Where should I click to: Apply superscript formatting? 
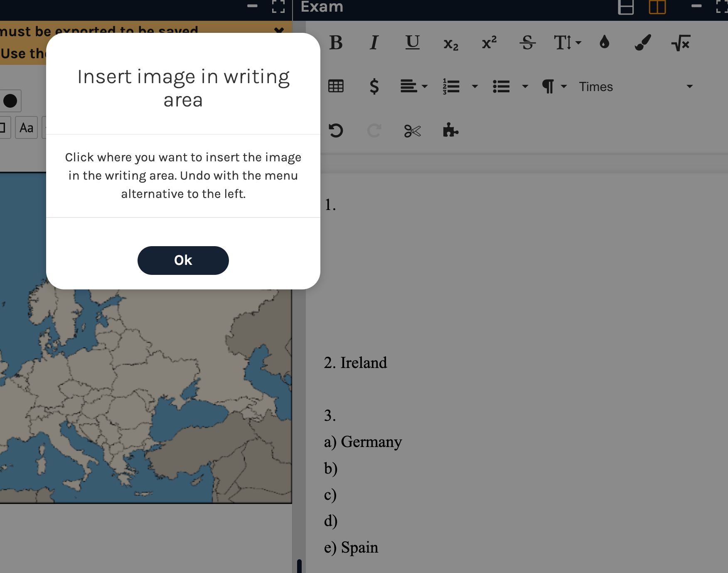pyautogui.click(x=489, y=42)
